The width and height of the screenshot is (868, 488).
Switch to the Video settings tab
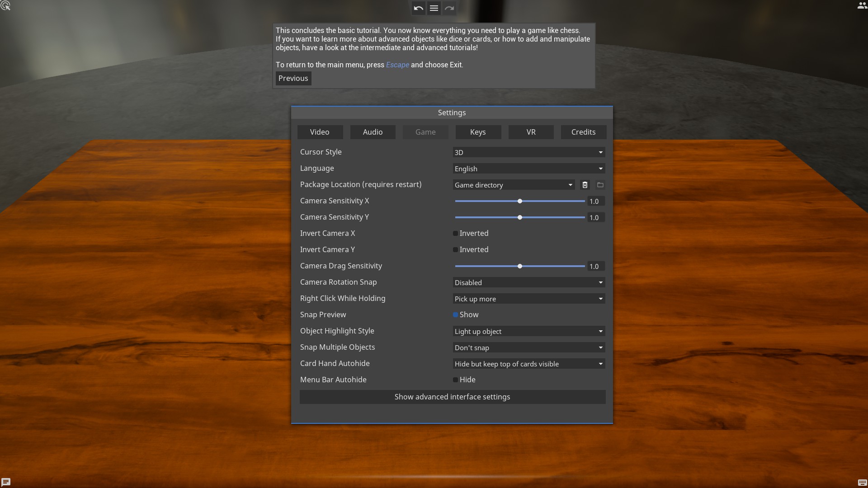320,132
